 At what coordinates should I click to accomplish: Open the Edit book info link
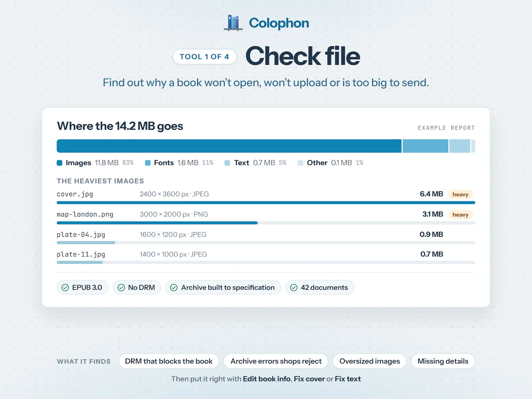click(267, 379)
